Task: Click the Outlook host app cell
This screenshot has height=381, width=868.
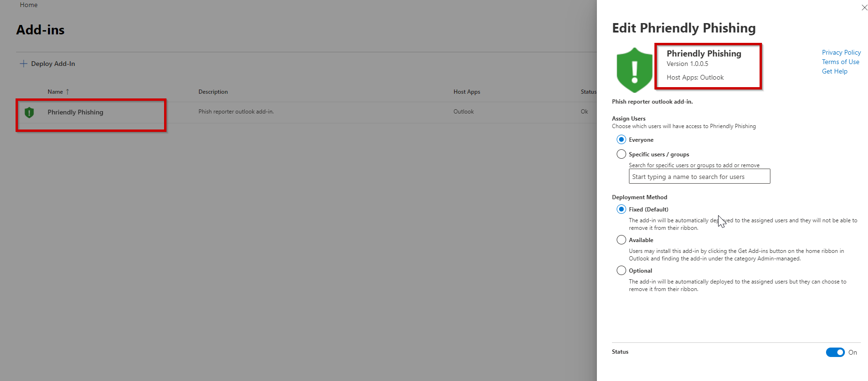Action: pos(463,112)
